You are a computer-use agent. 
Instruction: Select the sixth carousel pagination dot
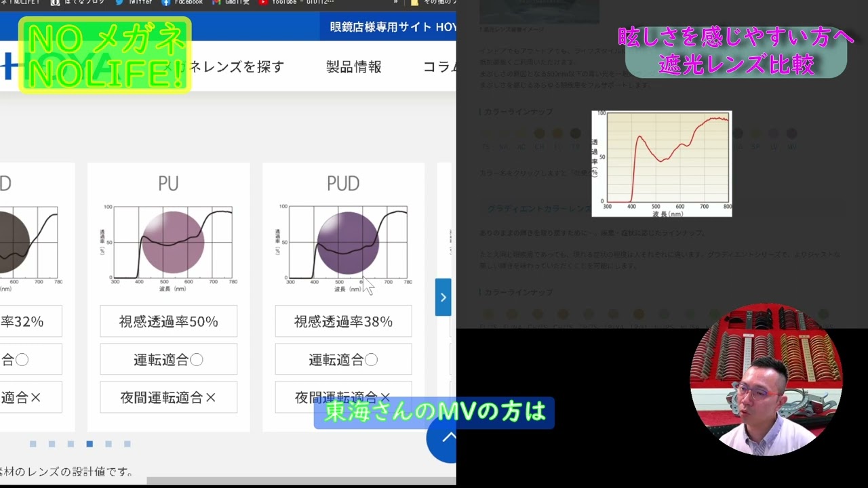tap(127, 444)
